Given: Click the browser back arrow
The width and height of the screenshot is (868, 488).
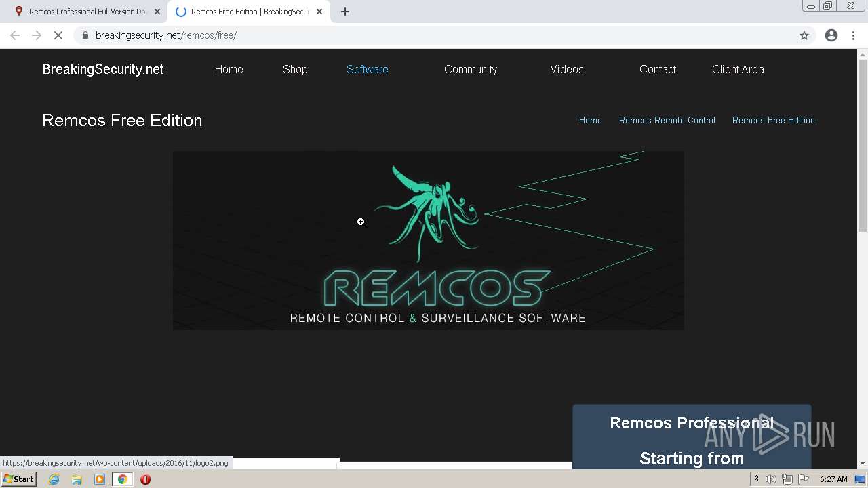Looking at the screenshot, I should coord(15,35).
